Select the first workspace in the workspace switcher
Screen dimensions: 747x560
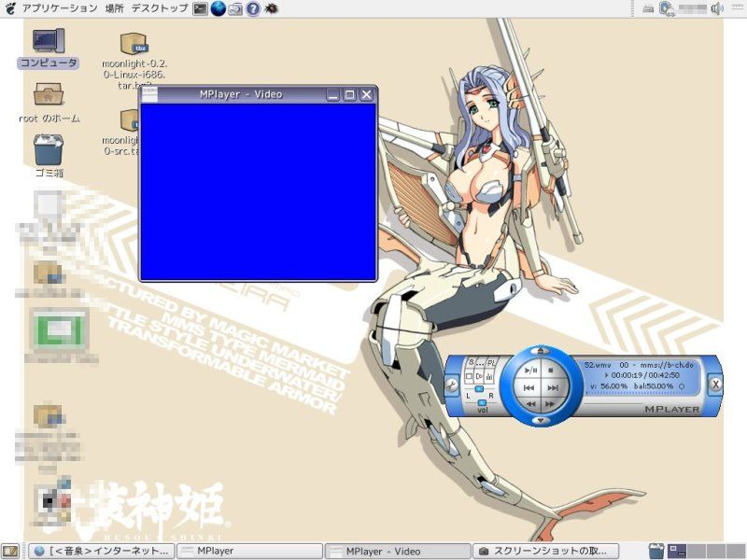click(x=676, y=551)
